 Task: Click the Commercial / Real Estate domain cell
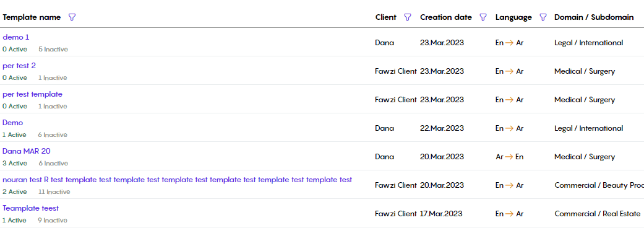point(598,214)
